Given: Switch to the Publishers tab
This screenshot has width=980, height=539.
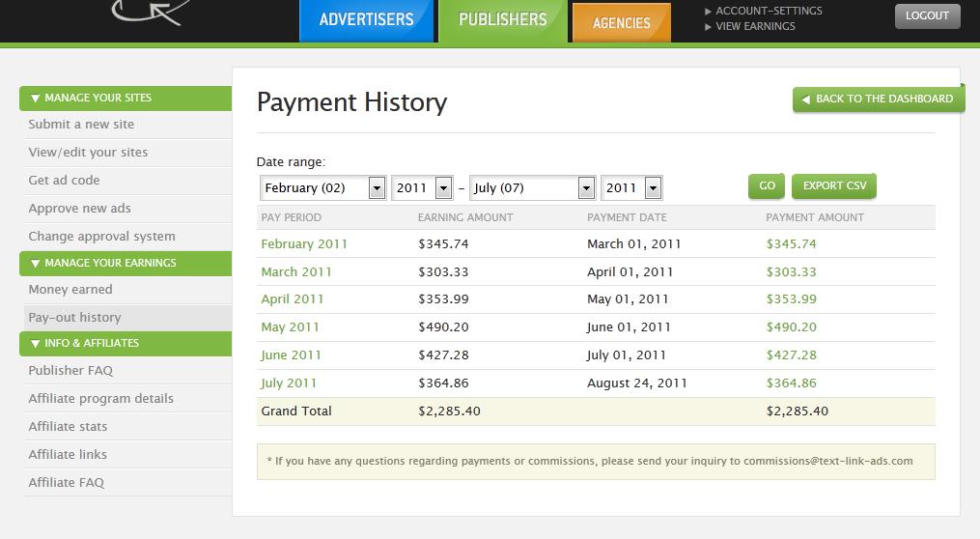Looking at the screenshot, I should (502, 20).
